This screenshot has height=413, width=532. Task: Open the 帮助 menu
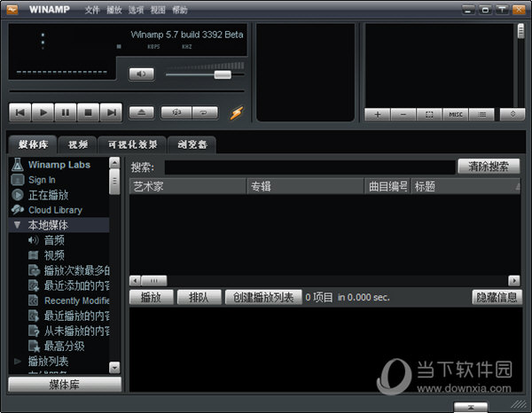pyautogui.click(x=180, y=10)
